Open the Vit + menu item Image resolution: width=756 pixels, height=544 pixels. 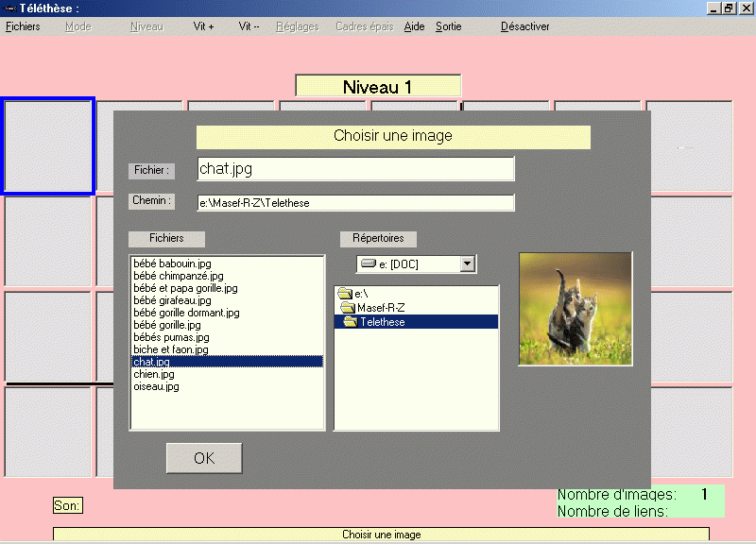click(203, 26)
